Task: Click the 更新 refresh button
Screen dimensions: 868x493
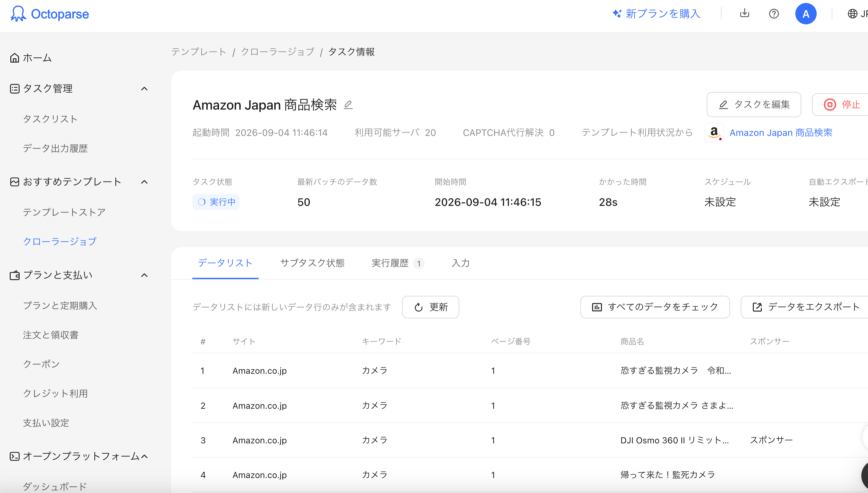Action: 431,307
